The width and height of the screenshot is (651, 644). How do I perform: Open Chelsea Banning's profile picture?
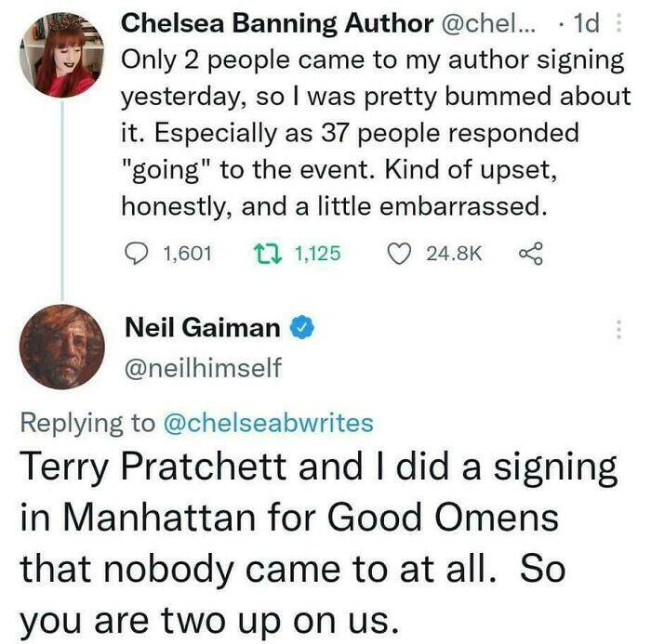pos(61,56)
